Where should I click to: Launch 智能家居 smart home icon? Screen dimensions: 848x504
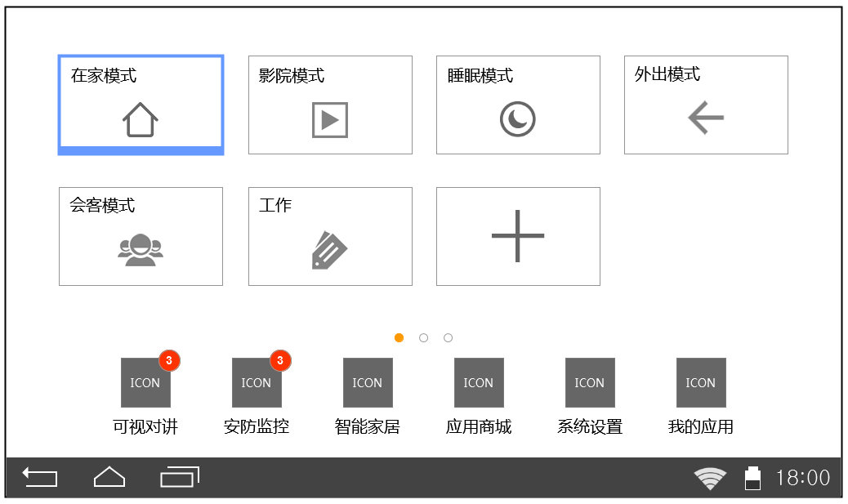tap(368, 382)
